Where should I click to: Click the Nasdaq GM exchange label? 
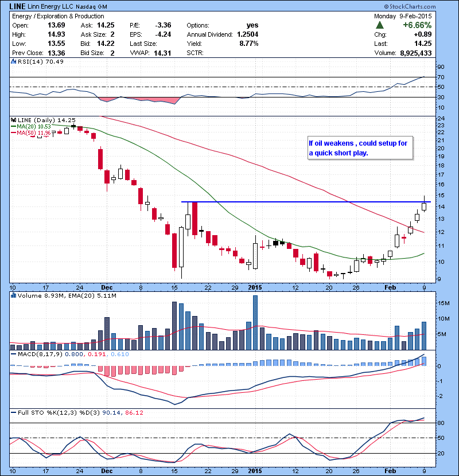(91, 7)
